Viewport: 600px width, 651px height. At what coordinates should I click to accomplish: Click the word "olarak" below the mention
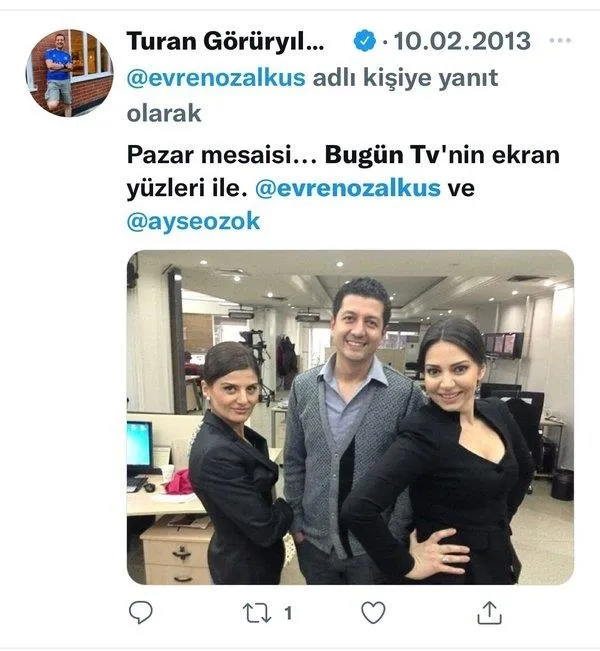[x=164, y=113]
